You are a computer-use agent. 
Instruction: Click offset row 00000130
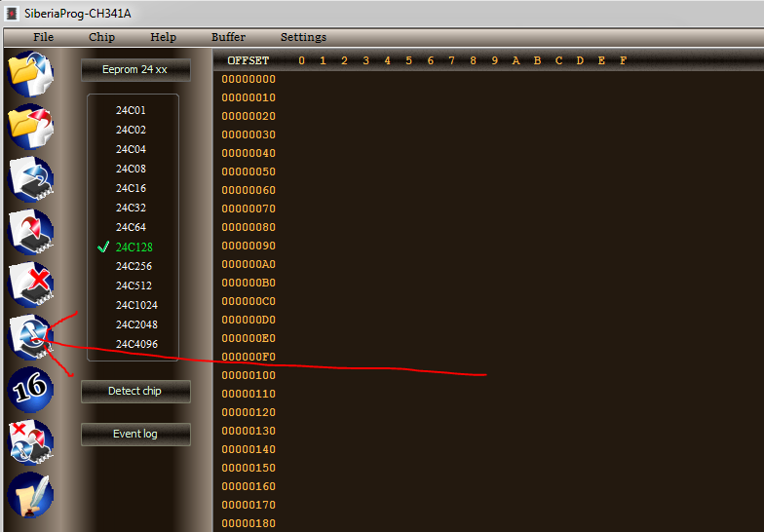tap(248, 431)
